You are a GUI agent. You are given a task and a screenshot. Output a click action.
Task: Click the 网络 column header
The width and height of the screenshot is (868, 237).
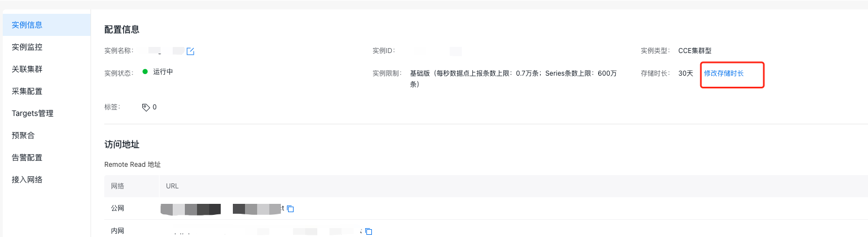(118, 186)
